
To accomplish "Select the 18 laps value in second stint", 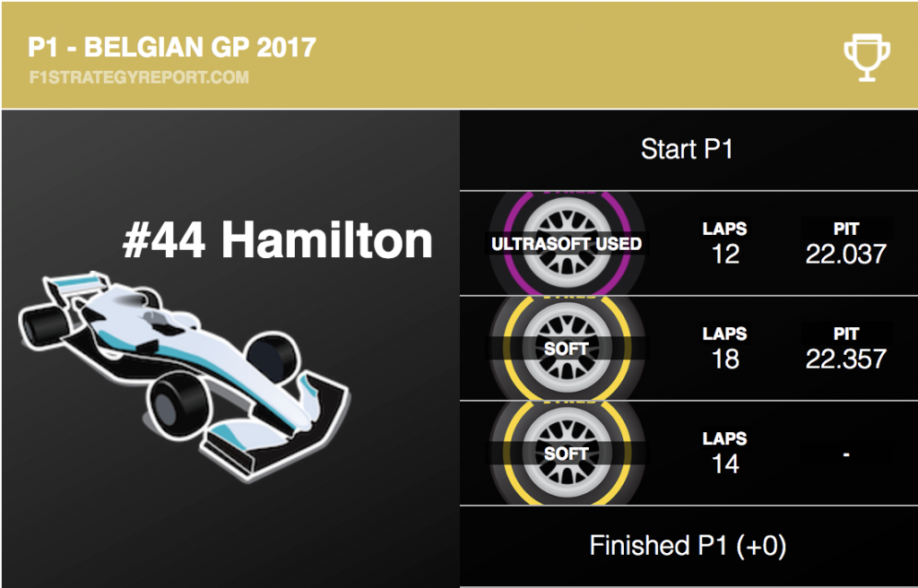I will (x=725, y=359).
